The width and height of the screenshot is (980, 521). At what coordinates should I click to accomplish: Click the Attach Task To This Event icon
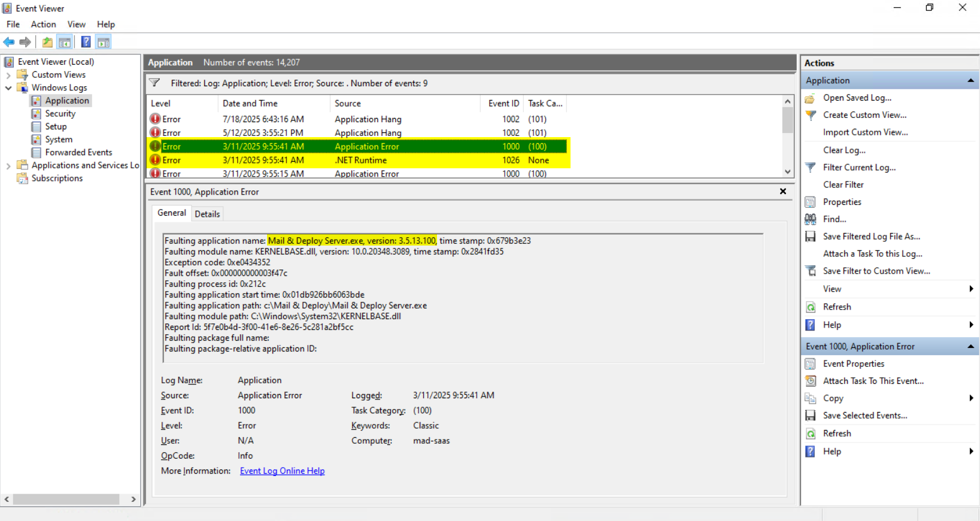810,381
